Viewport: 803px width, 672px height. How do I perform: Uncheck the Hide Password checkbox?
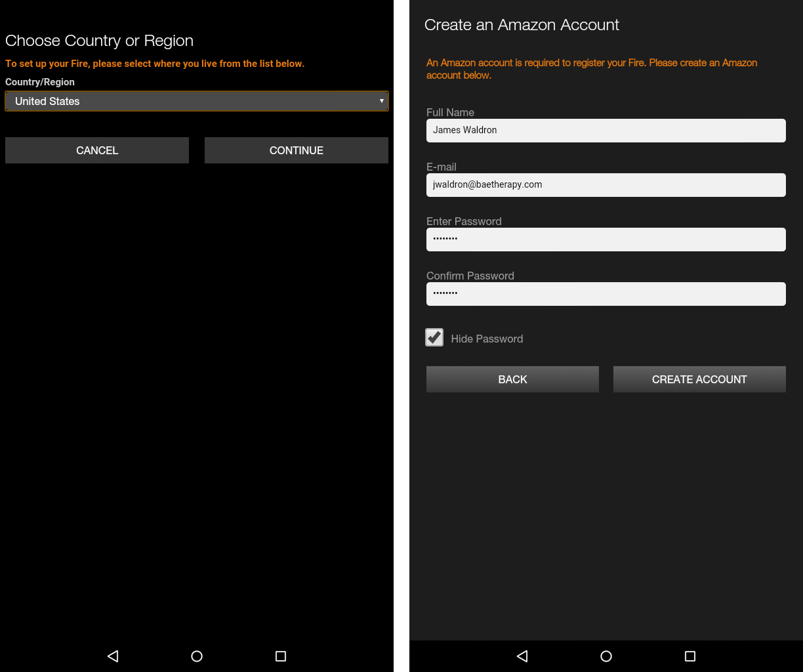click(x=434, y=337)
